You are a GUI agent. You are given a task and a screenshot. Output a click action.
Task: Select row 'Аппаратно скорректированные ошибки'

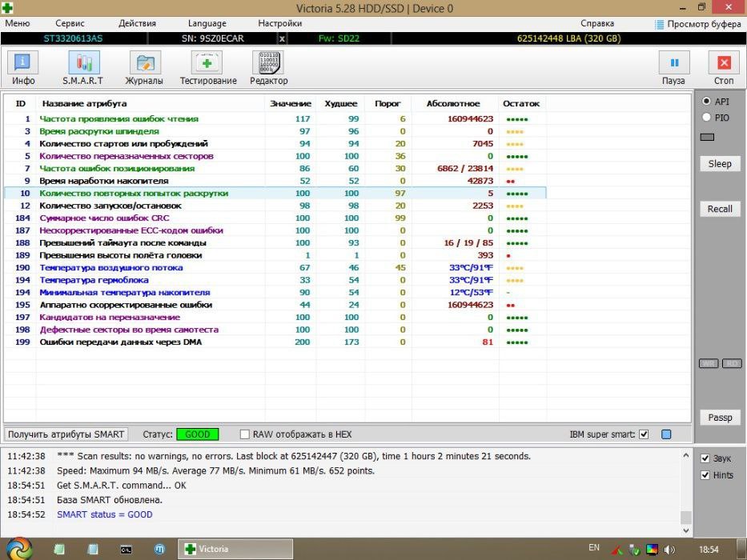(275, 305)
